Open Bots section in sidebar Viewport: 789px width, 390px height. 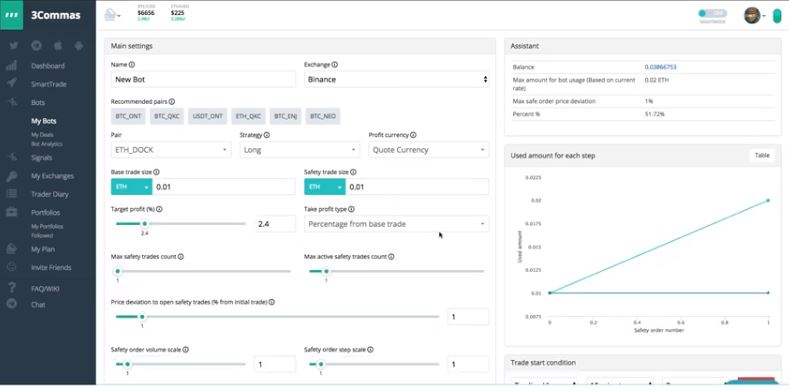click(38, 103)
